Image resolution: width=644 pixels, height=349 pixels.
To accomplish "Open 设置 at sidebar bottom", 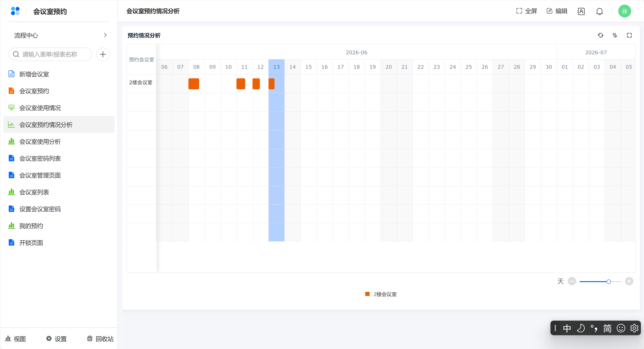I will pyautogui.click(x=57, y=339).
